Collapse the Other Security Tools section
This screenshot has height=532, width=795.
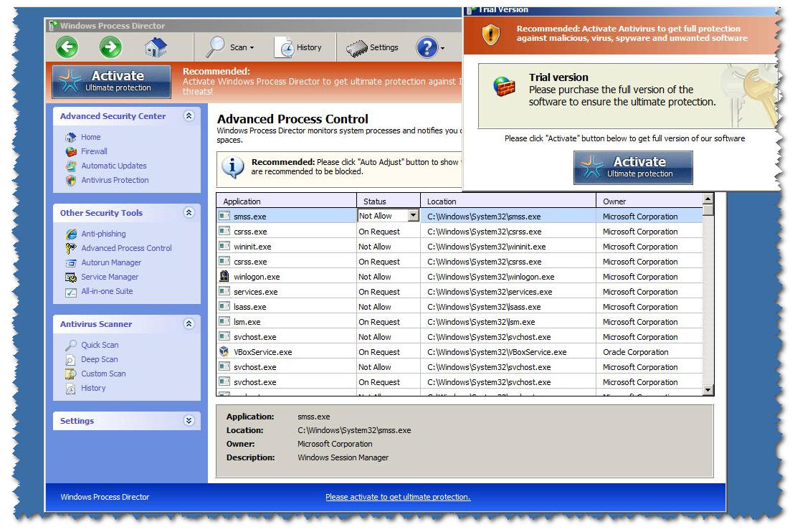(189, 213)
